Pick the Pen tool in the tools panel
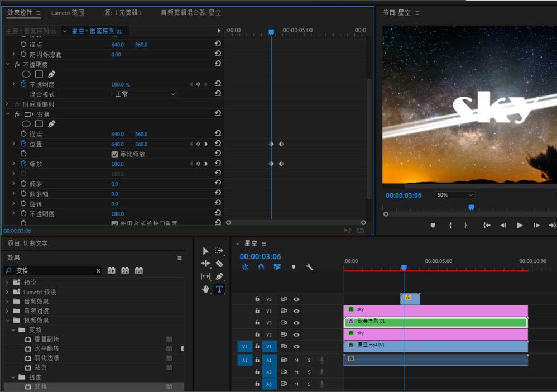557x392 pixels. (x=219, y=276)
